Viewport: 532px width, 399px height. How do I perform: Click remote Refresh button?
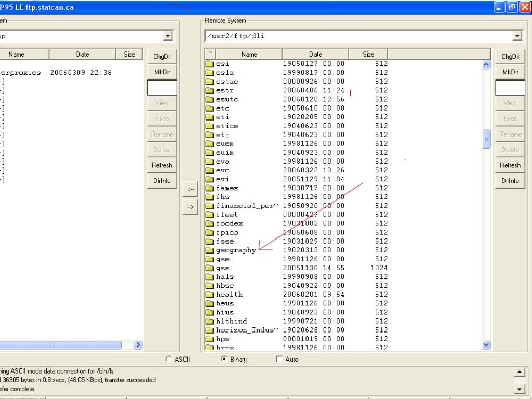(510, 165)
